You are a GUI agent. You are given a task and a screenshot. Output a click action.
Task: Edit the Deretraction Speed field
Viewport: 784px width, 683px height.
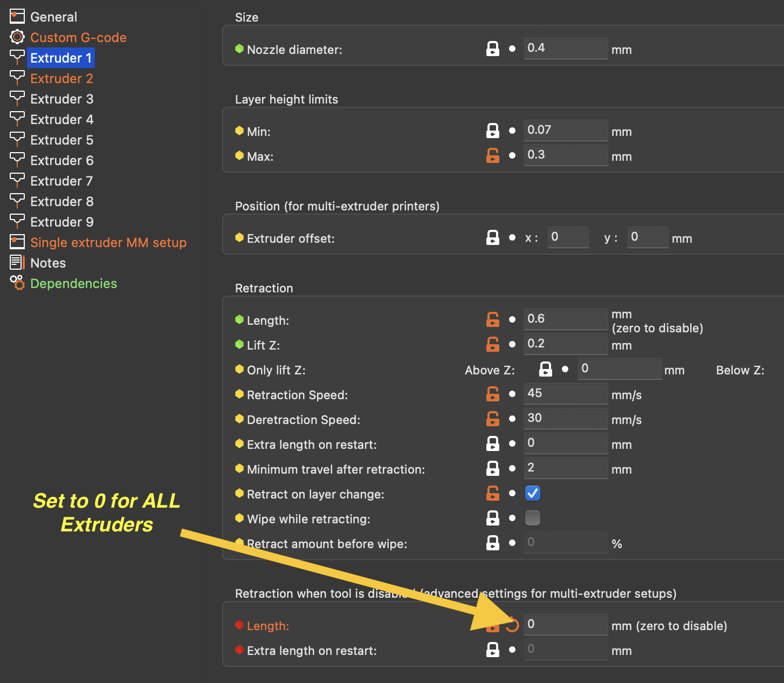pos(566,419)
